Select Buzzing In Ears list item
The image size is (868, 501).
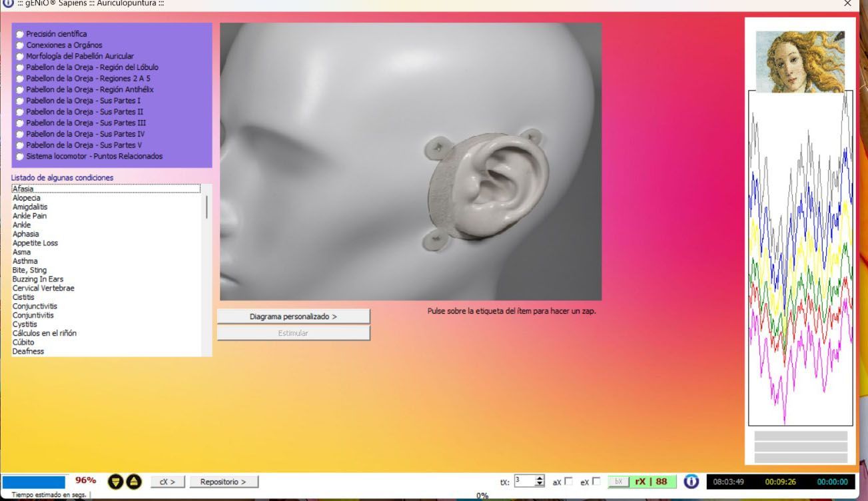click(x=38, y=279)
